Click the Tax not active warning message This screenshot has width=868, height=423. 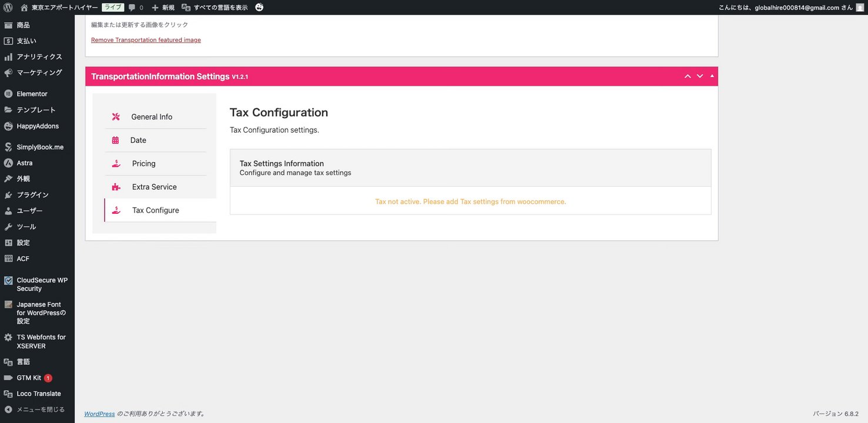click(x=471, y=202)
